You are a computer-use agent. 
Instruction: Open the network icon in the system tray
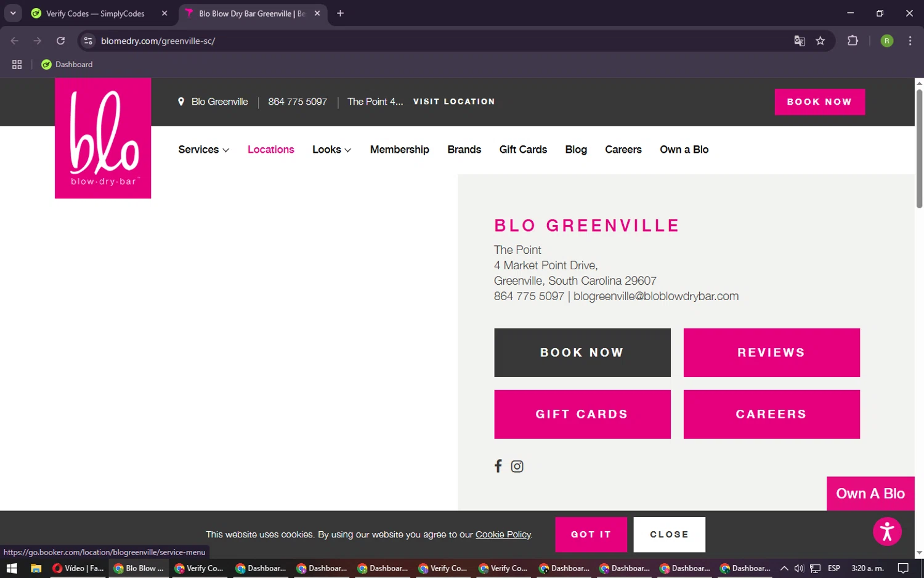815,568
